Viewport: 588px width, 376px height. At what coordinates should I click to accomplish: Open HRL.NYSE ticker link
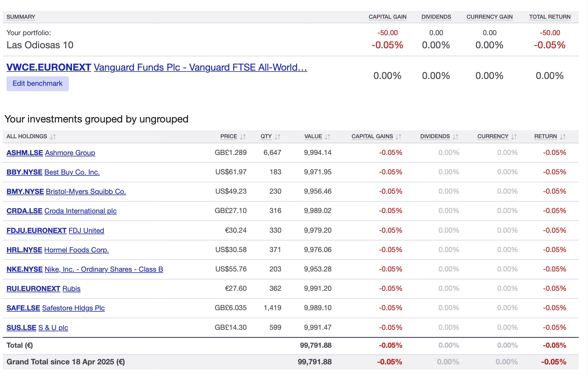click(x=24, y=250)
